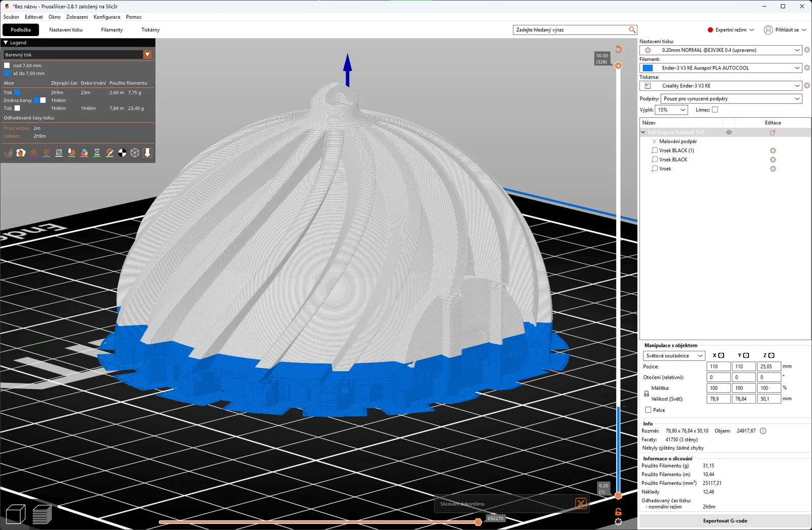Open vertical slider settings cog
The height and width of the screenshot is (530, 812).
coord(618,521)
